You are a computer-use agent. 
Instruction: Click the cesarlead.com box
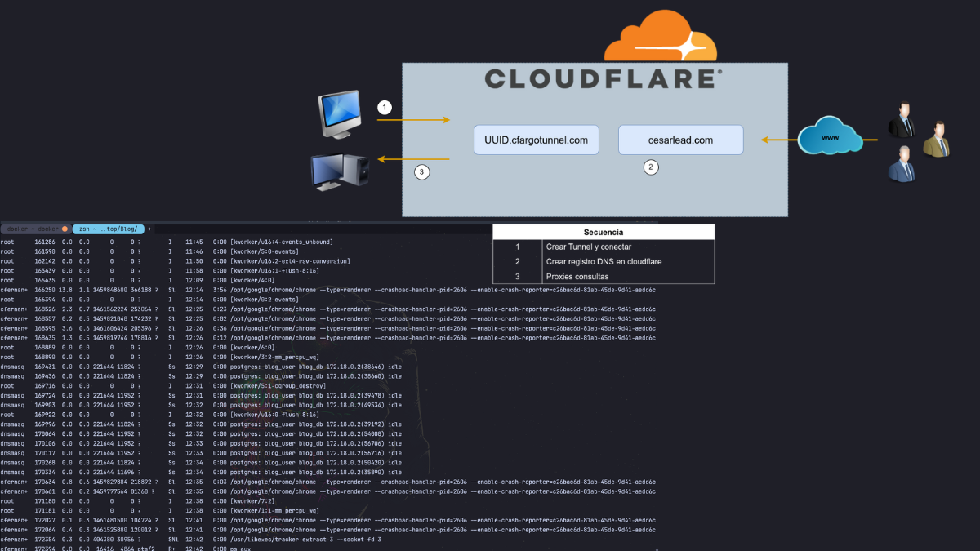tap(681, 140)
